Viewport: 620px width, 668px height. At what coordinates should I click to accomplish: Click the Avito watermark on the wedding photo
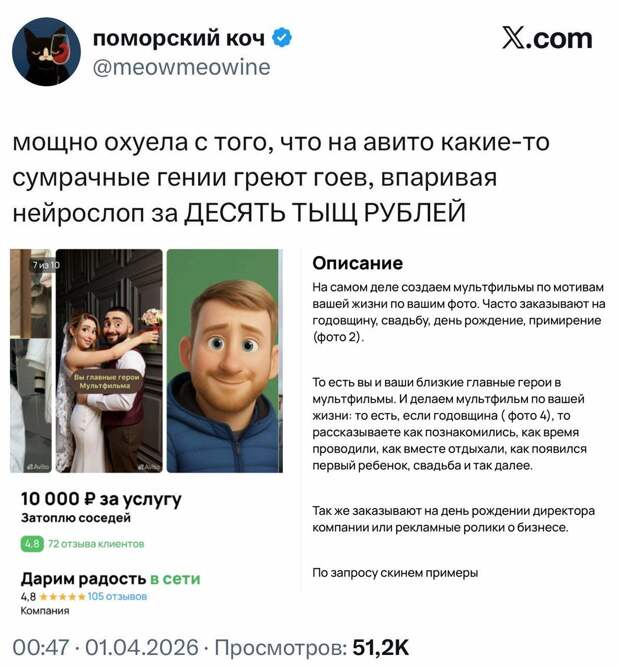[149, 467]
